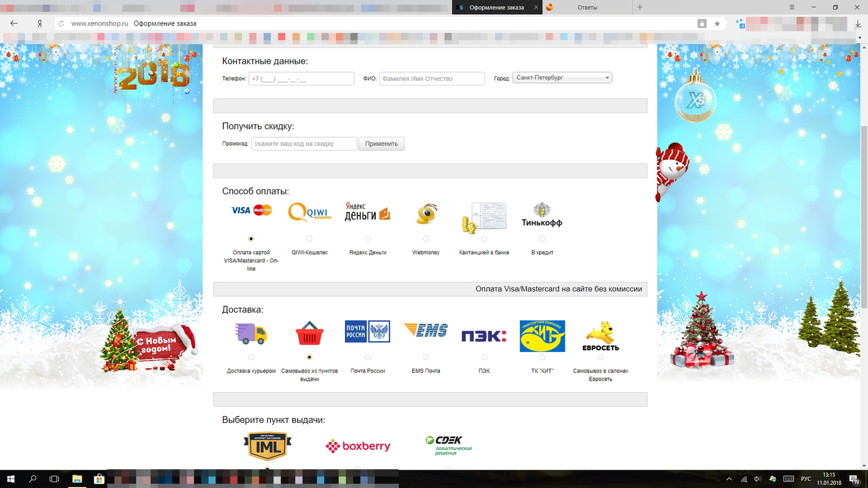Open the browser hamburger menu
Image resolution: width=868 pixels, height=488 pixels.
click(x=792, y=7)
